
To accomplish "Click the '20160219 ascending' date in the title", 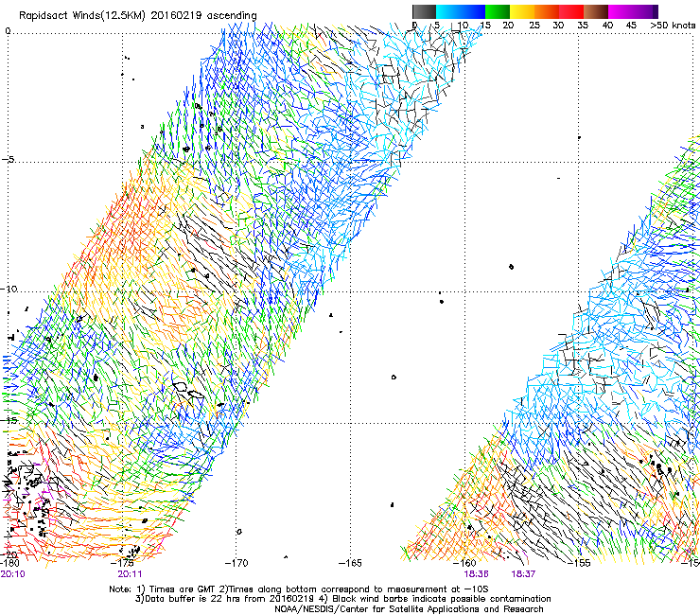I will click(x=204, y=15).
